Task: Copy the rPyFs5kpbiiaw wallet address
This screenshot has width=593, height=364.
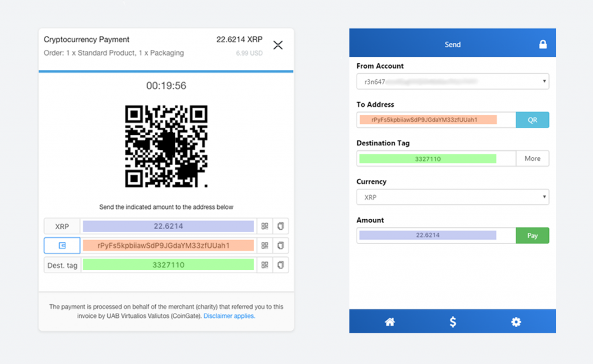Action: point(281,245)
